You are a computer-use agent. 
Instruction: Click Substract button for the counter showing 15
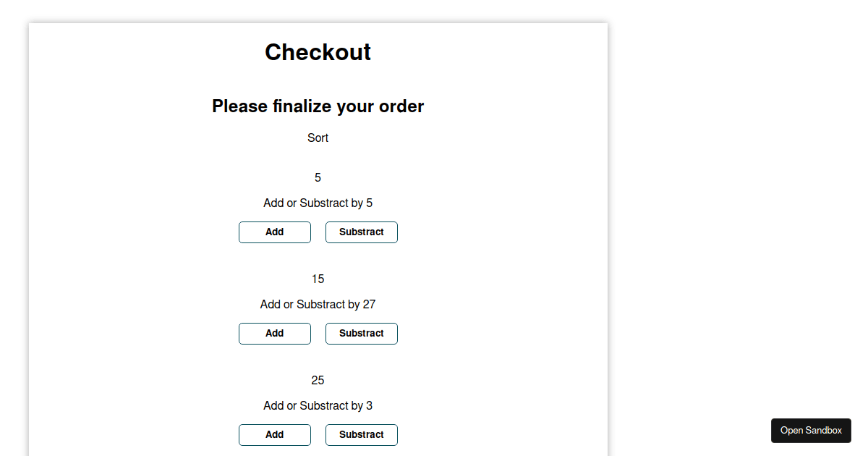[x=361, y=333]
